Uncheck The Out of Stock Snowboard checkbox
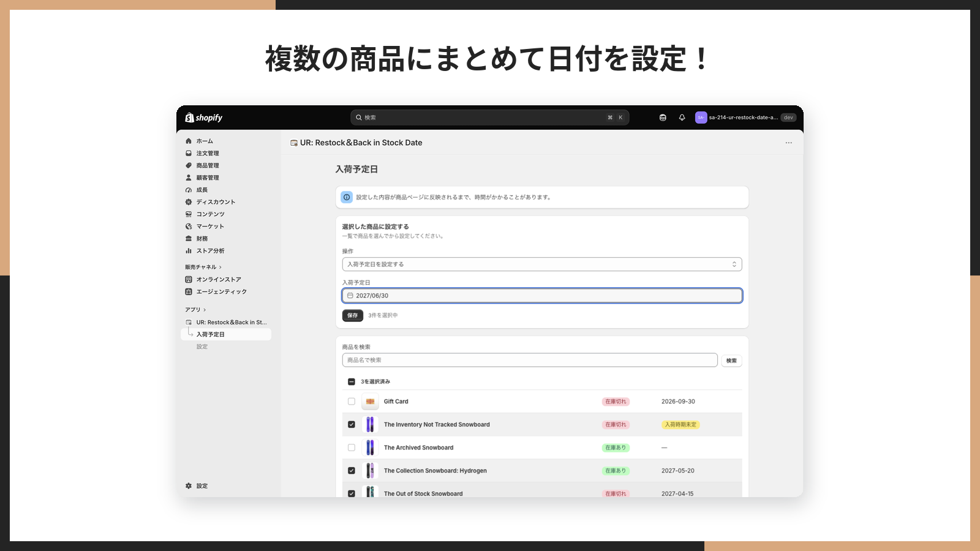 point(352,493)
